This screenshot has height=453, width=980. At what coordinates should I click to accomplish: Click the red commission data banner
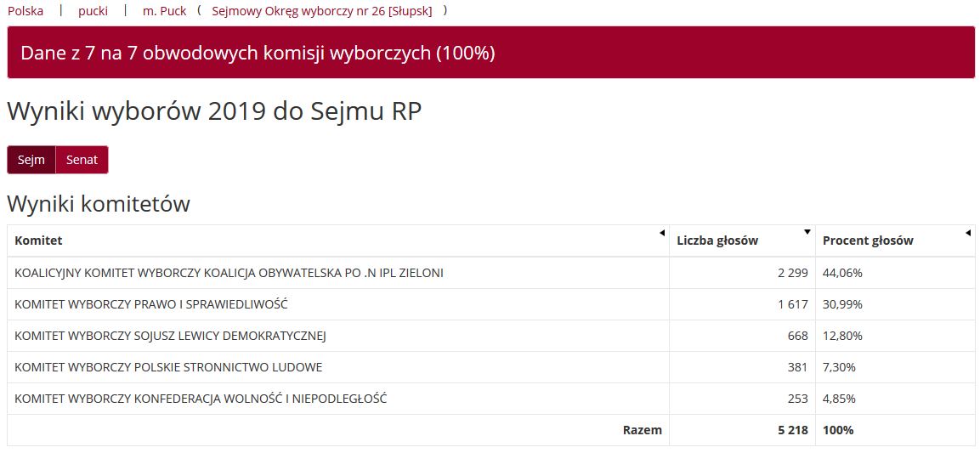point(490,53)
